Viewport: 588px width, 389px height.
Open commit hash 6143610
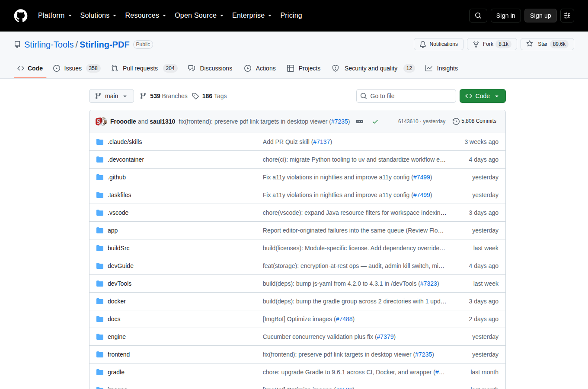pyautogui.click(x=408, y=121)
